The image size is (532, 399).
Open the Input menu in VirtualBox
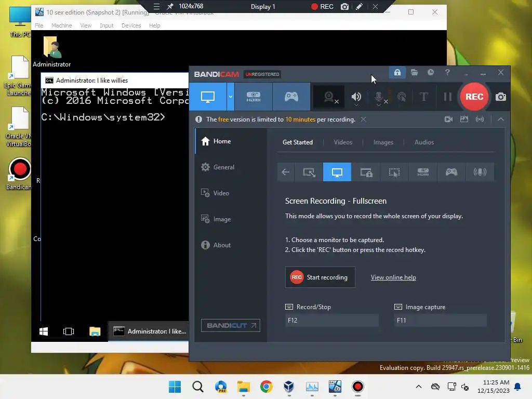click(107, 25)
